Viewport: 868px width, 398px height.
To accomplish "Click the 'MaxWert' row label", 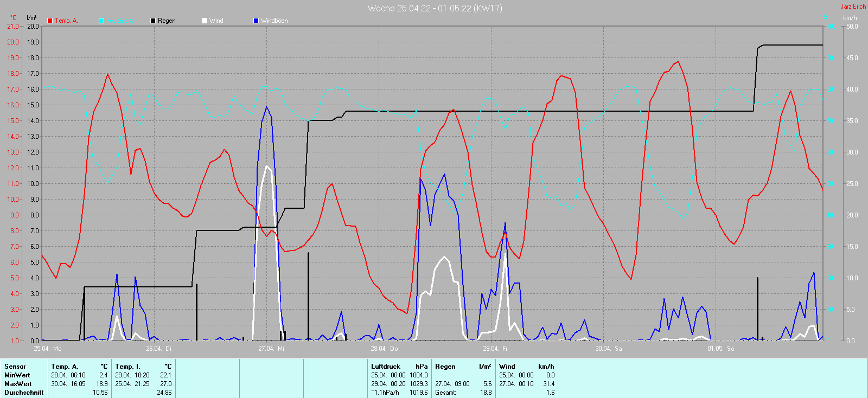I will point(18,384).
